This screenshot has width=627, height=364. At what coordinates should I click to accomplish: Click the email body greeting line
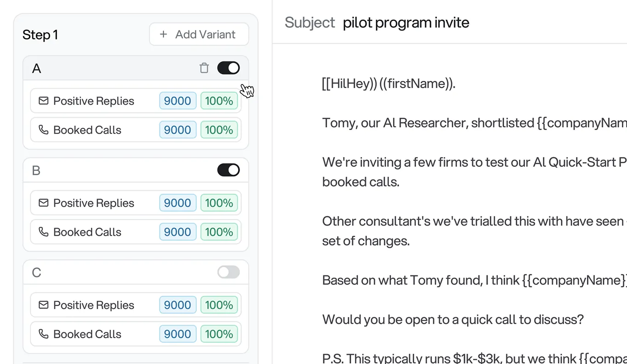pos(388,83)
